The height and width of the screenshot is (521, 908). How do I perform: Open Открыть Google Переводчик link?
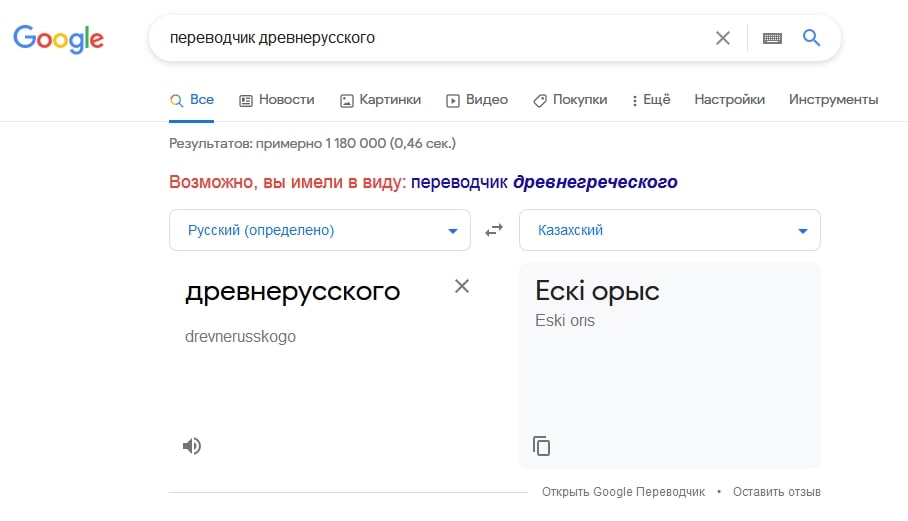point(623,491)
